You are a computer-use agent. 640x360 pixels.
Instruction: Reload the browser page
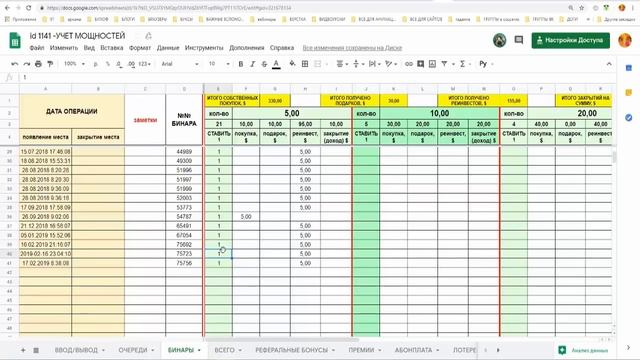(x=29, y=8)
